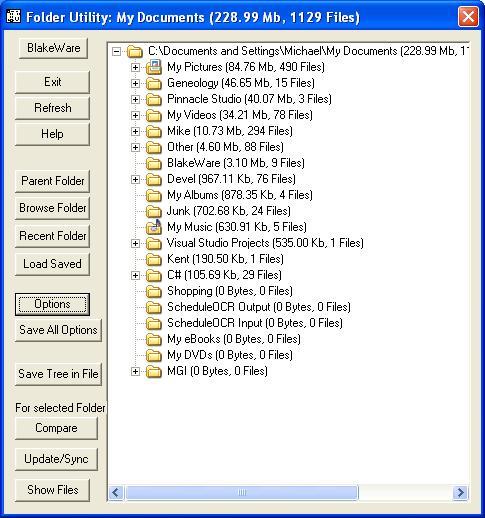Close the Folder Utility window
Image resolution: width=485 pixels, height=518 pixels.
coord(468,16)
